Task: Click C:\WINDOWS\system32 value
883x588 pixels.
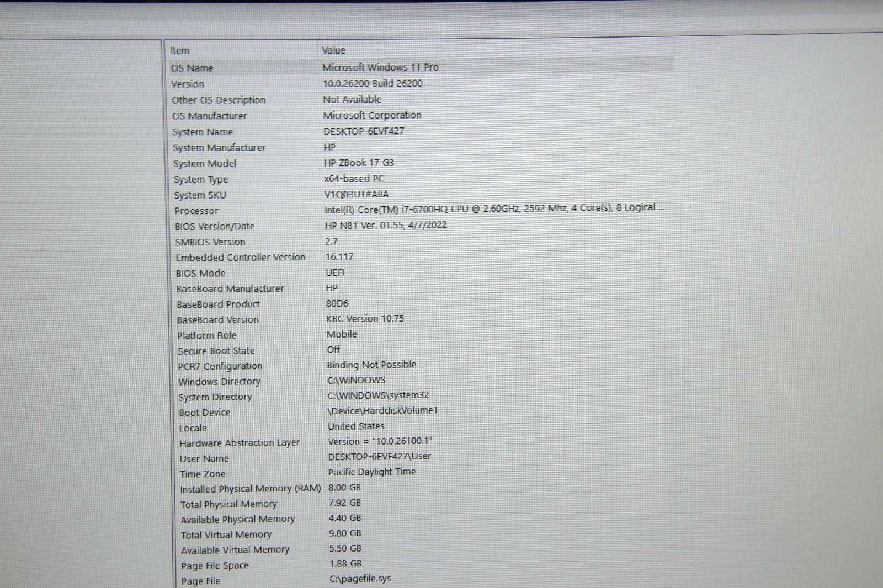Action: coord(378,395)
